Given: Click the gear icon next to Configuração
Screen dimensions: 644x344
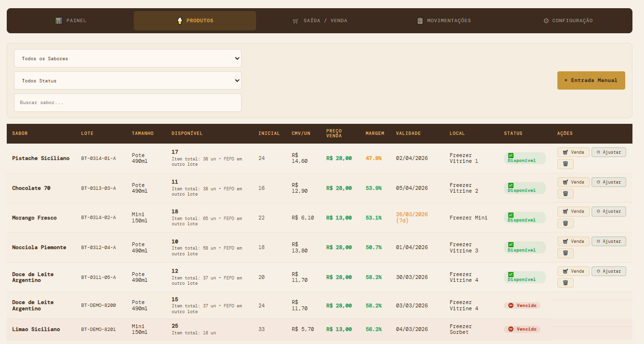Looking at the screenshot, I should (x=546, y=21).
